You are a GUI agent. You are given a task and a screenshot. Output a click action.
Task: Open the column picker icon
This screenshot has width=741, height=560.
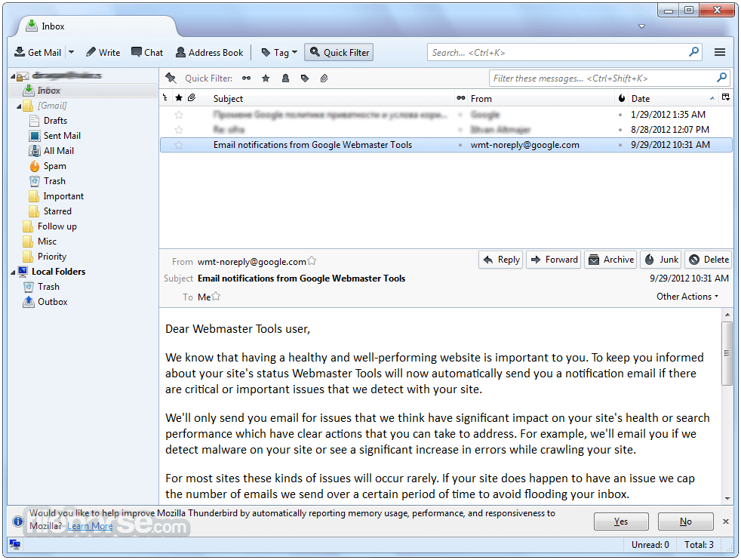(726, 98)
